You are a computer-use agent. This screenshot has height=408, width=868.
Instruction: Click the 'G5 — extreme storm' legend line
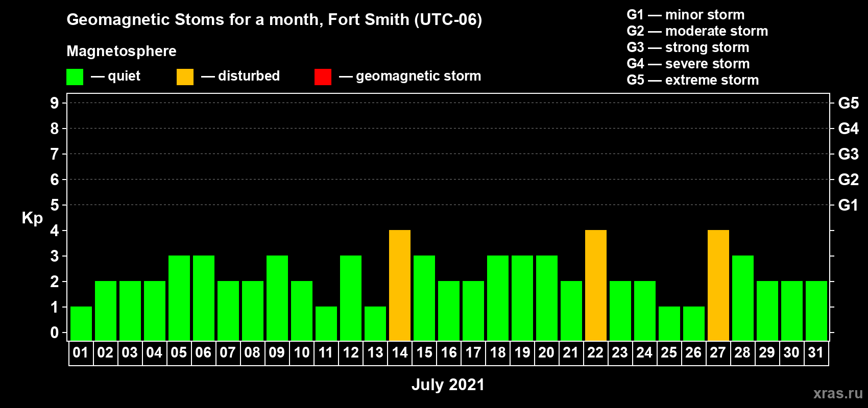coord(693,80)
